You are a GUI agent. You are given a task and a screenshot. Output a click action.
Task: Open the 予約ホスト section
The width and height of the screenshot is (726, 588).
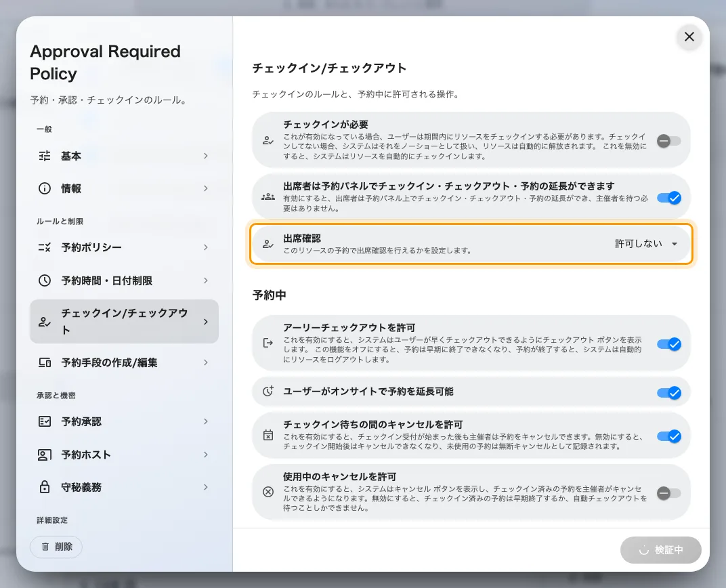124,455
